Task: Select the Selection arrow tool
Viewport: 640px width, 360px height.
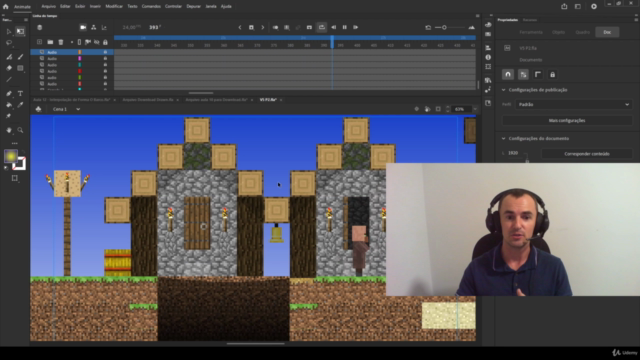Action: pyautogui.click(x=9, y=31)
